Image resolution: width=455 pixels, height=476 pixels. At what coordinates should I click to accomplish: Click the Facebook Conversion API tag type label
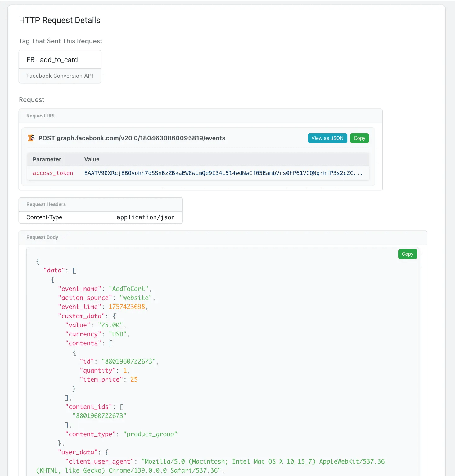[x=60, y=76]
